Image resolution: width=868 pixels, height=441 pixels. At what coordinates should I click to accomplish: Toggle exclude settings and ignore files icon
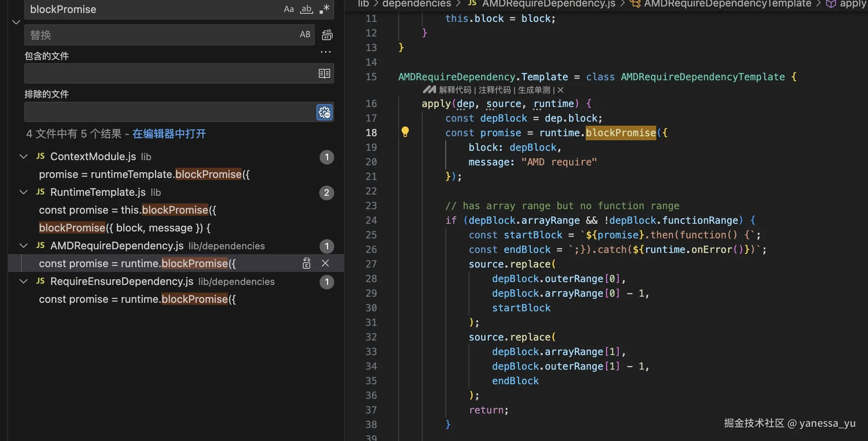pos(324,112)
